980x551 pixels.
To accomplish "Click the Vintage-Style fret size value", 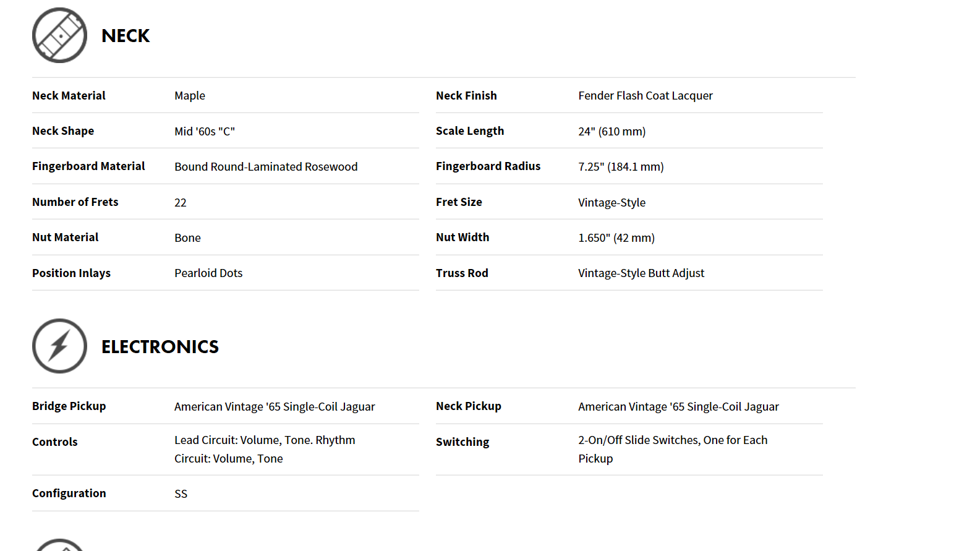I will click(x=611, y=202).
